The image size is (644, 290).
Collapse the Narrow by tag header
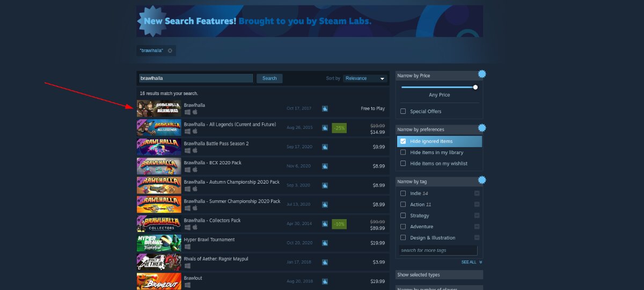click(439, 182)
